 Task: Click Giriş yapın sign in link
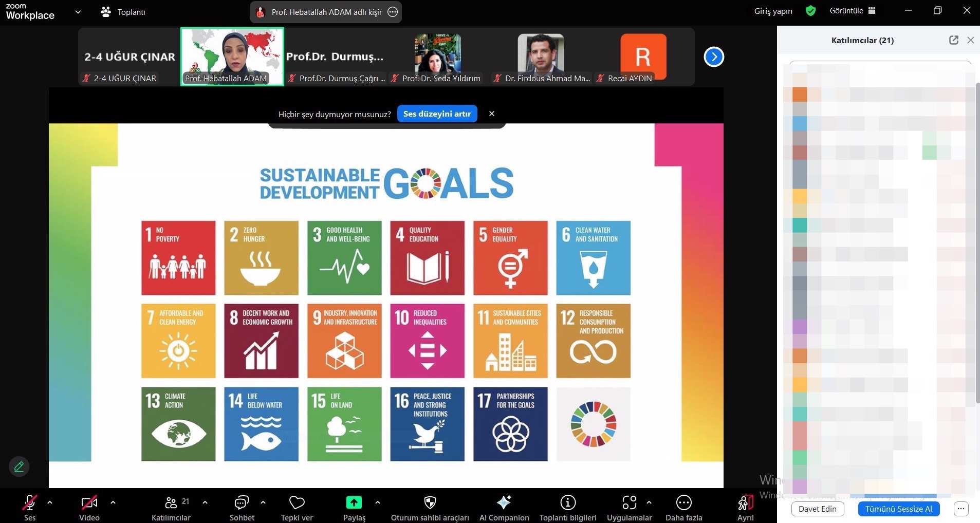773,11
